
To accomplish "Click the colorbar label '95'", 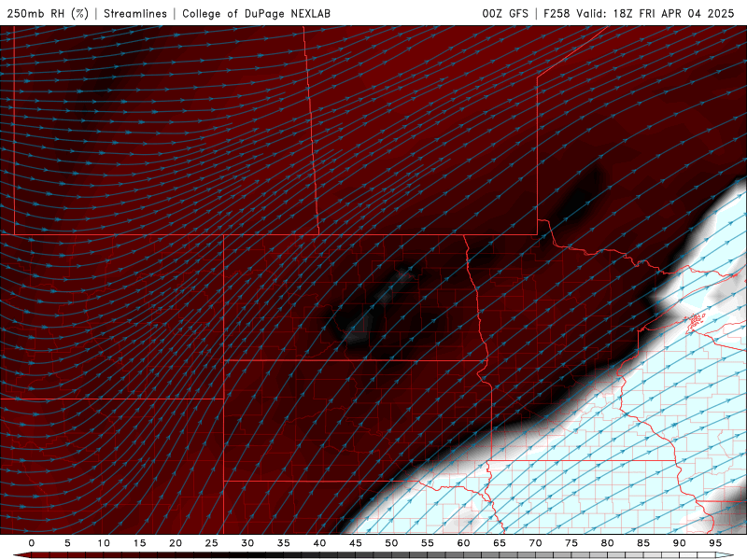I will pyautogui.click(x=715, y=543).
